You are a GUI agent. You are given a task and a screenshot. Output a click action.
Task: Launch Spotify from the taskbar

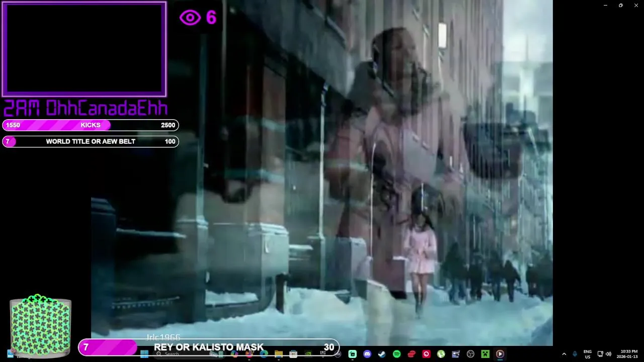396,354
